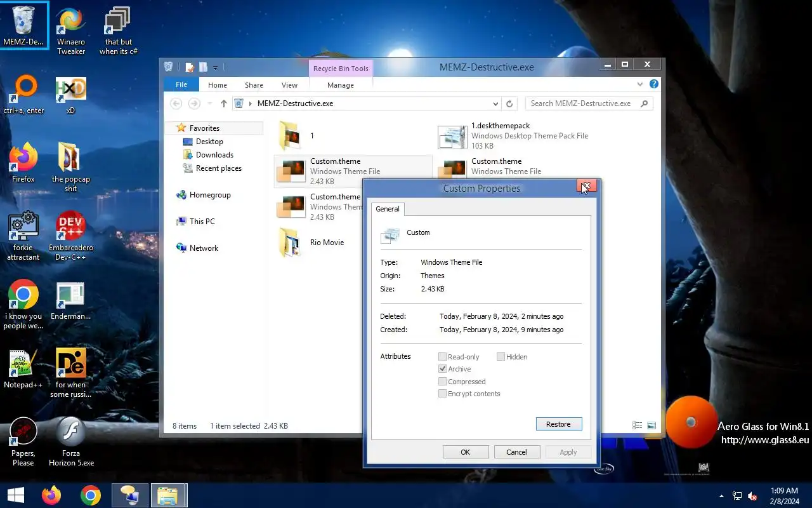Click the breadcrumb arrow before MEMZ-Destructive.exe
Image resolution: width=812 pixels, height=508 pixels.
click(x=250, y=104)
